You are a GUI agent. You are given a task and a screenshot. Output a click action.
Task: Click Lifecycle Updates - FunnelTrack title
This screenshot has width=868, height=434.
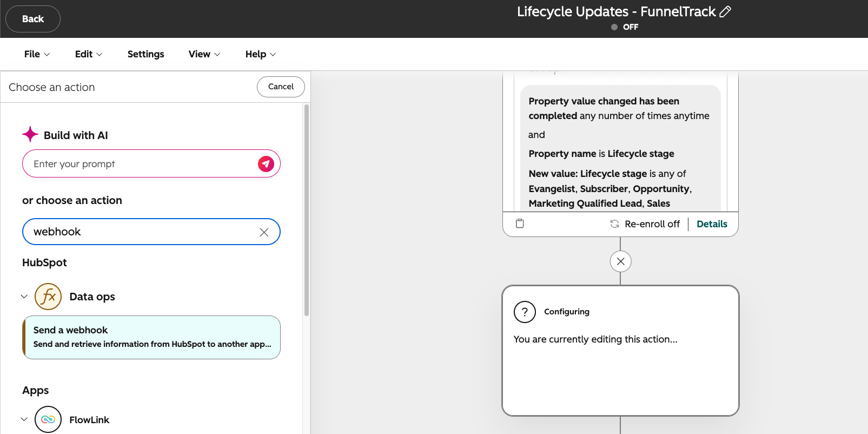[x=617, y=11]
